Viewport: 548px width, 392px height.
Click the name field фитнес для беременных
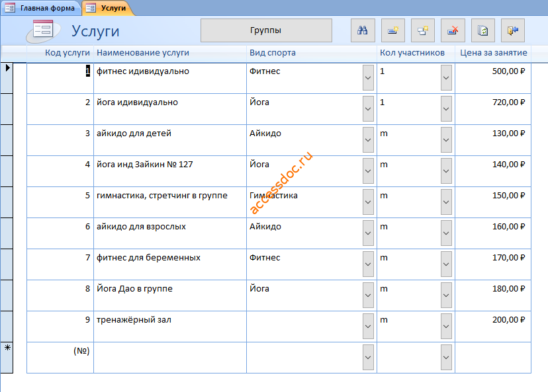(170, 264)
